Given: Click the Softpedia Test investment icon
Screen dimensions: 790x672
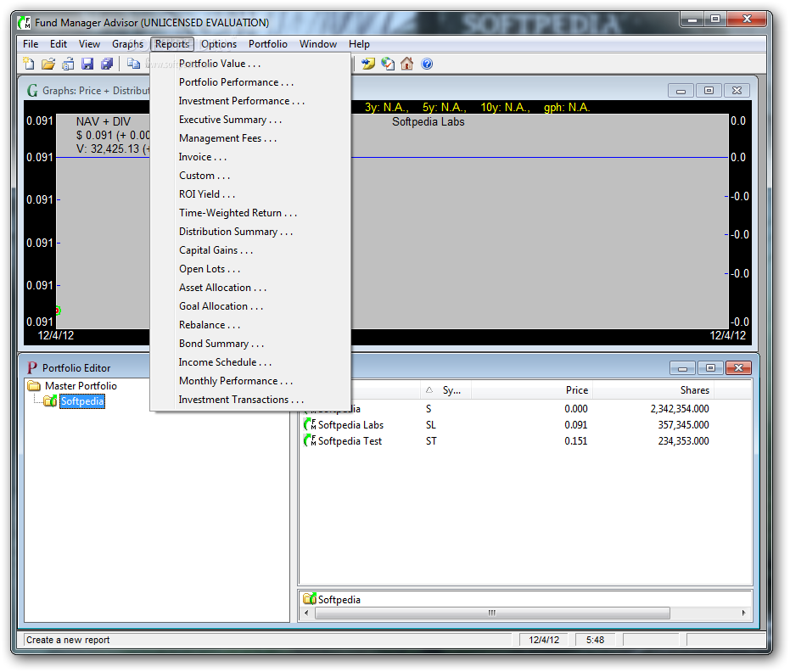Looking at the screenshot, I should coord(310,440).
